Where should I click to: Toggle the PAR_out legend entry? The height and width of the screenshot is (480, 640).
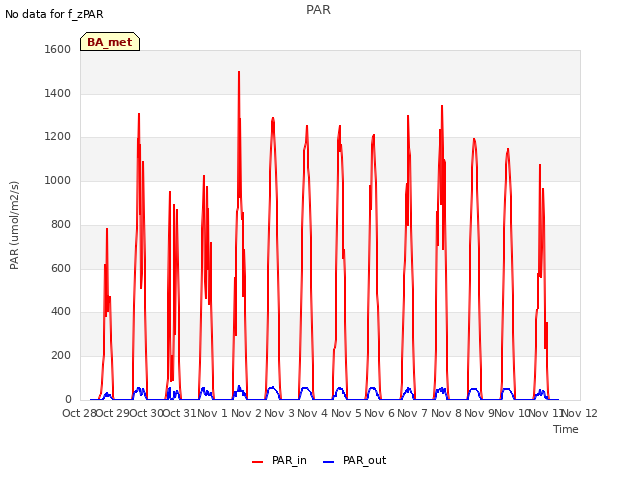tap(354, 460)
